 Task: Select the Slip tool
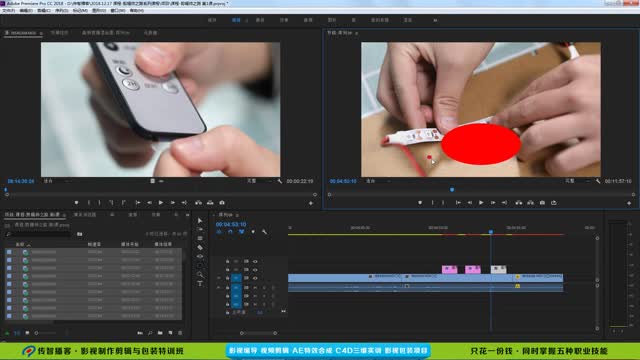point(200,256)
